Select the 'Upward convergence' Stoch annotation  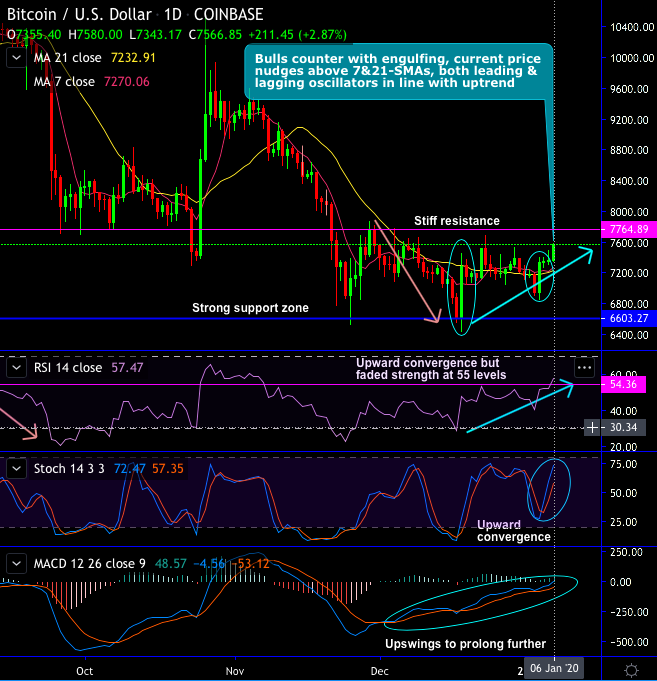click(x=514, y=531)
